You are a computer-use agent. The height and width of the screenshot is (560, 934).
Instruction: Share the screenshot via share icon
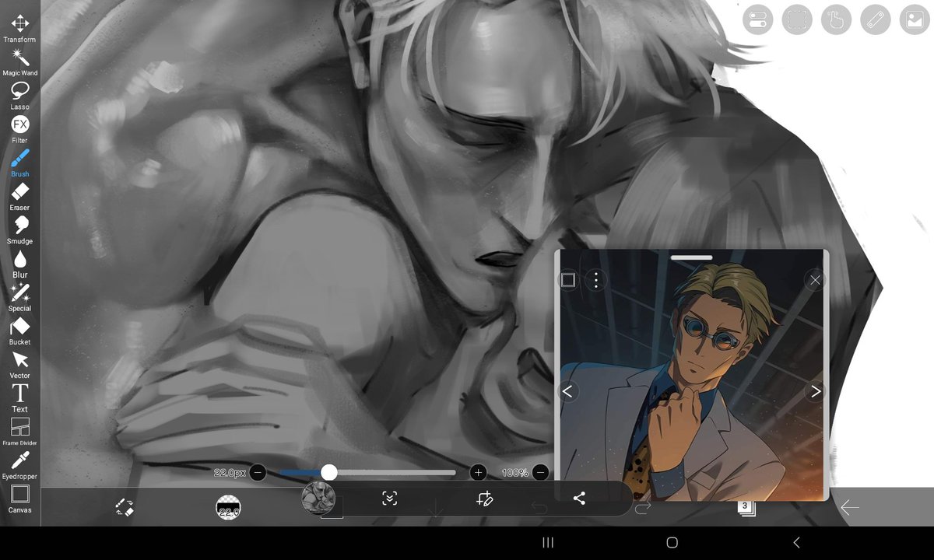tap(579, 499)
